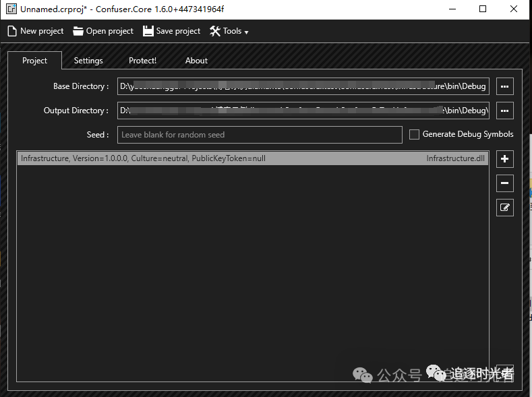Maximize the Confuser window

tap(483, 9)
